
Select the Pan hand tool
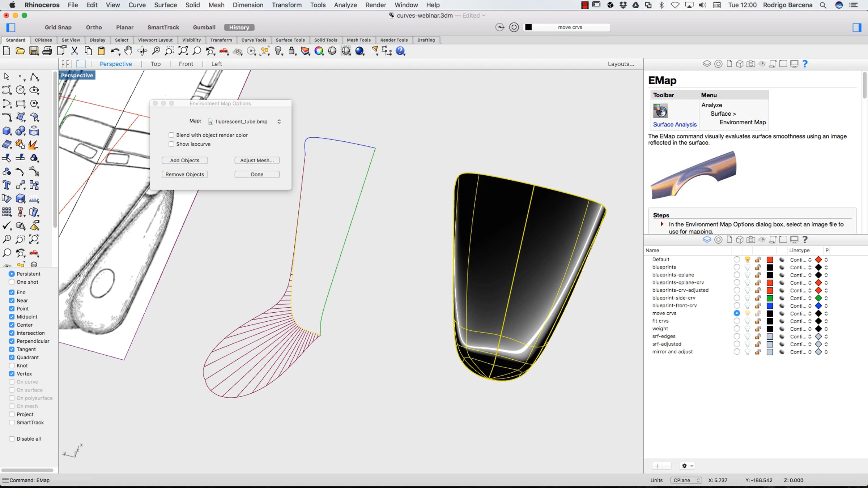click(128, 51)
